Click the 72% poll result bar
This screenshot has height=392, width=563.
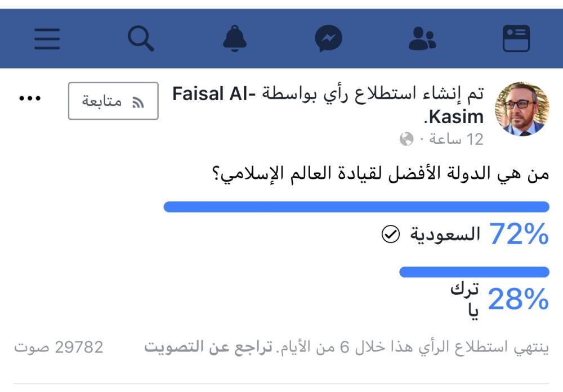click(x=356, y=206)
